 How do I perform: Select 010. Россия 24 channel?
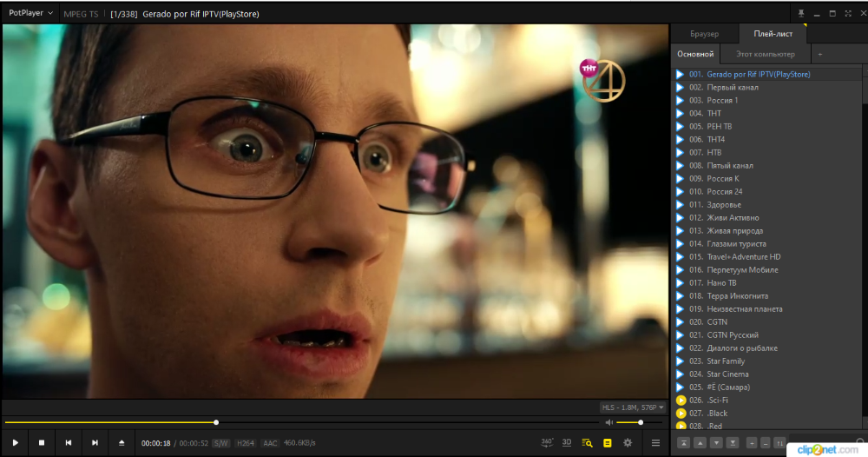coord(766,192)
